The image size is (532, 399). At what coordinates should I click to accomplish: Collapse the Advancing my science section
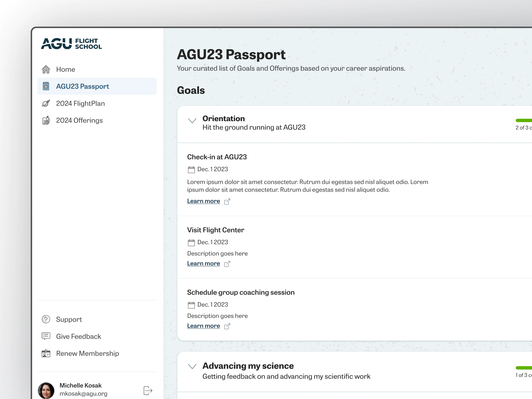pyautogui.click(x=192, y=366)
